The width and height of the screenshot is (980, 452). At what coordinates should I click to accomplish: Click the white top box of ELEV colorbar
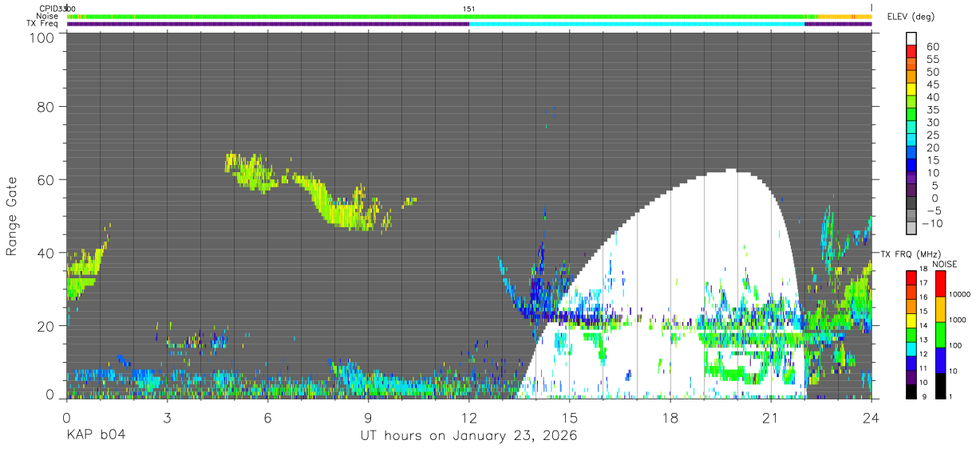coord(911,38)
